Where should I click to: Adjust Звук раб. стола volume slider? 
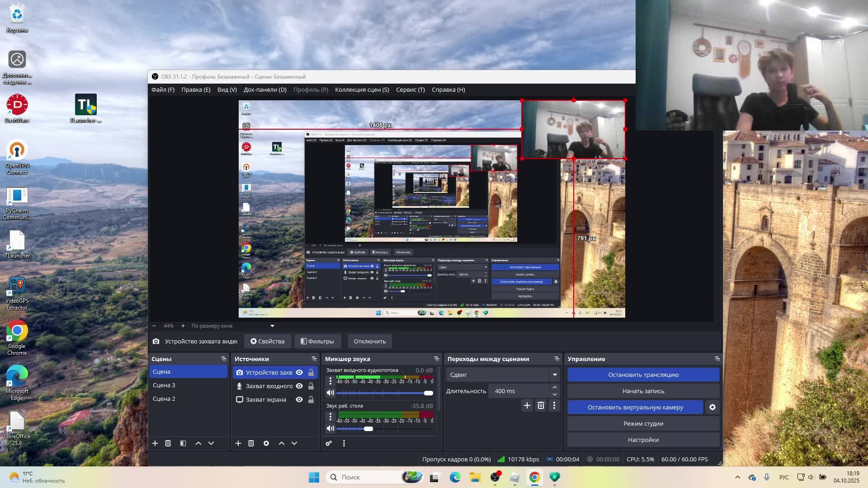pyautogui.click(x=368, y=428)
